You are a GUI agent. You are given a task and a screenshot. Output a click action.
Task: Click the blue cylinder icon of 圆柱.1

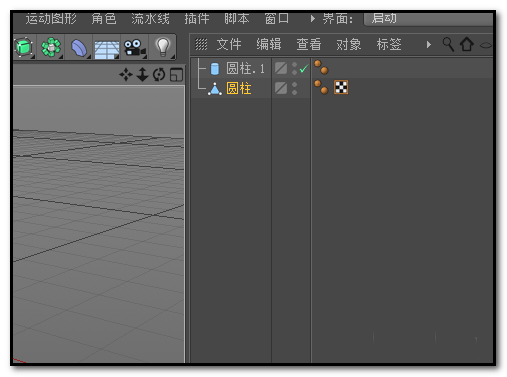click(x=215, y=69)
